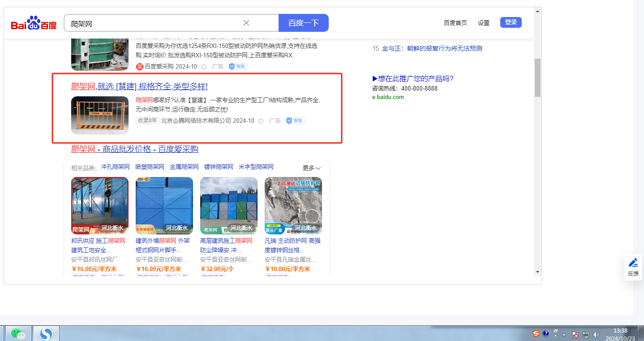The height and width of the screenshot is (341, 644).
Task: Open the 高层建筑施工爬架网 product image
Action: click(x=229, y=206)
